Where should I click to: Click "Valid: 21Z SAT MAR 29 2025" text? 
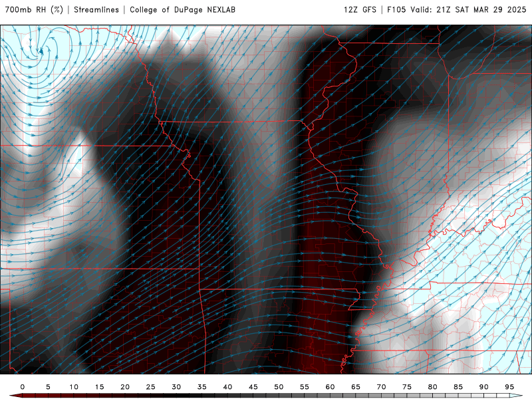468,10
